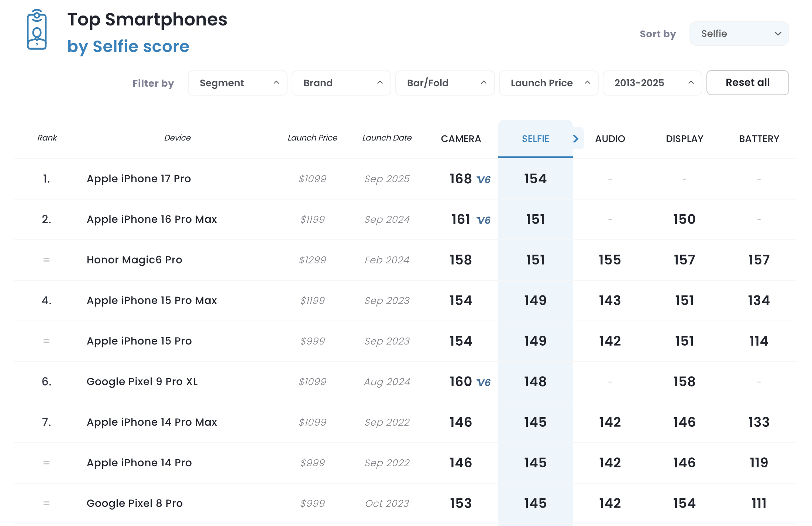Click the selfie phone logo icon

click(37, 30)
